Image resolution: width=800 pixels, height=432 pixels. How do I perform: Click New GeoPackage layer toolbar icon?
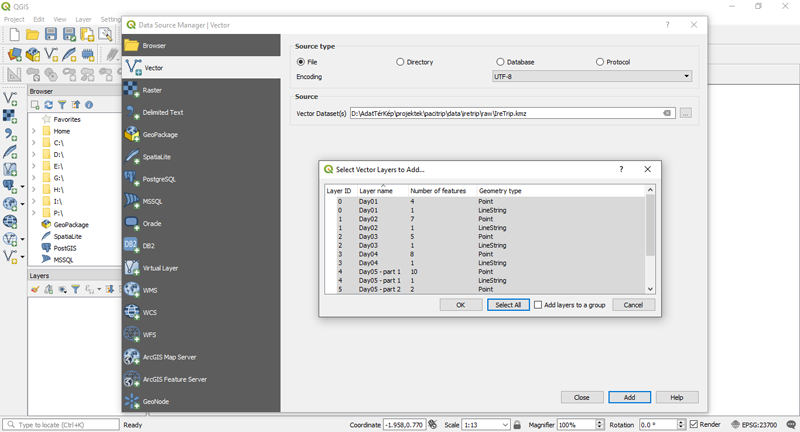tap(33, 54)
